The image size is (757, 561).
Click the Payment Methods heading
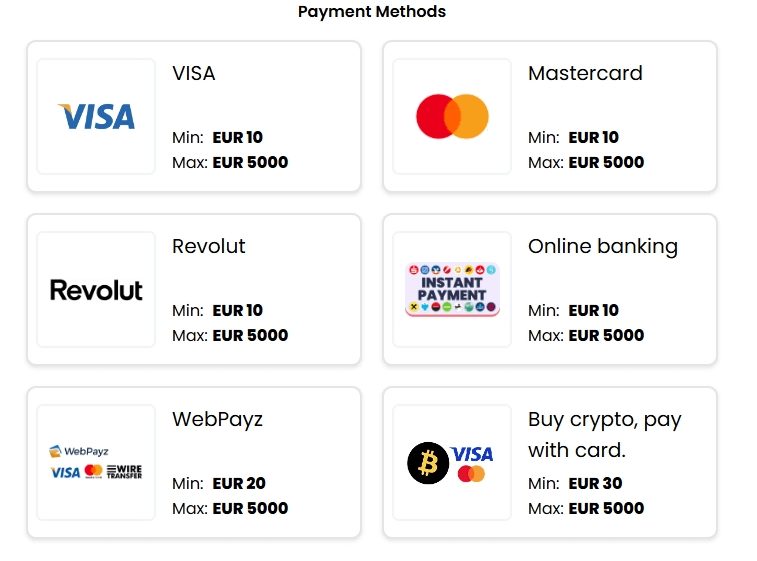click(x=372, y=12)
